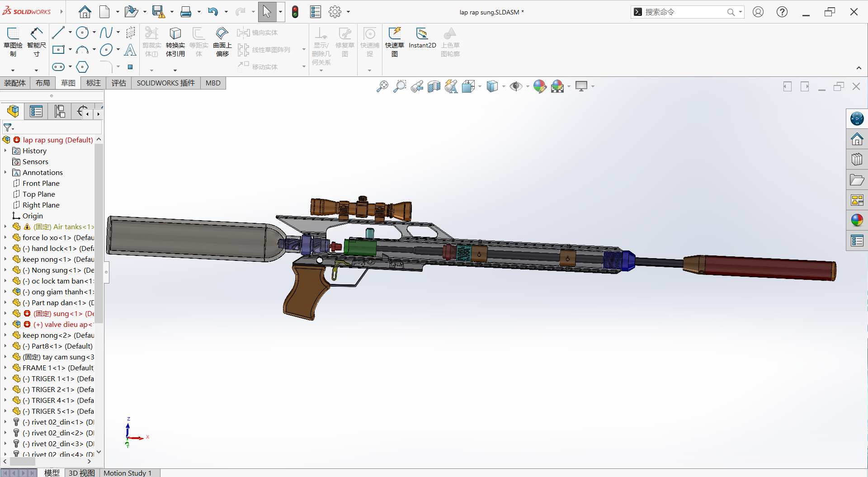Viewport: 868px width, 477px height.
Task: Click the Zoom to Fit icon
Action: pos(382,86)
